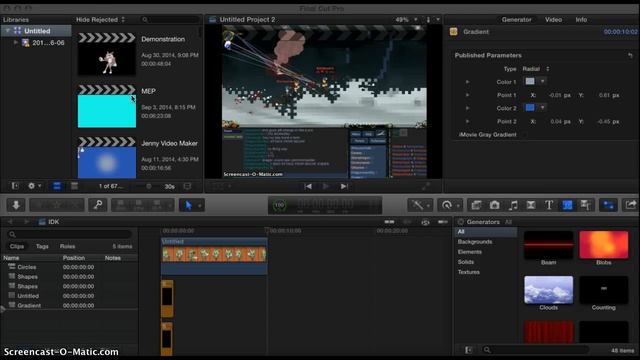This screenshot has width=640, height=360.
Task: Click the timeline history forward arrow
Action: [x=27, y=222]
